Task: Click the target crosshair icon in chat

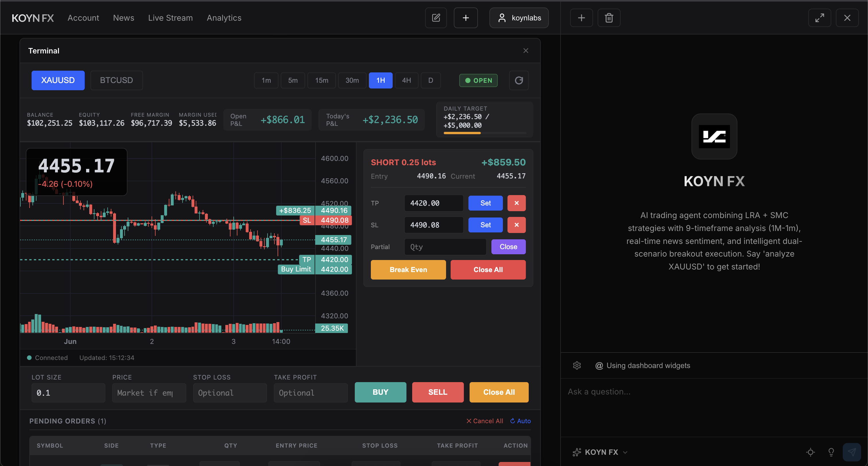Action: [x=810, y=452]
